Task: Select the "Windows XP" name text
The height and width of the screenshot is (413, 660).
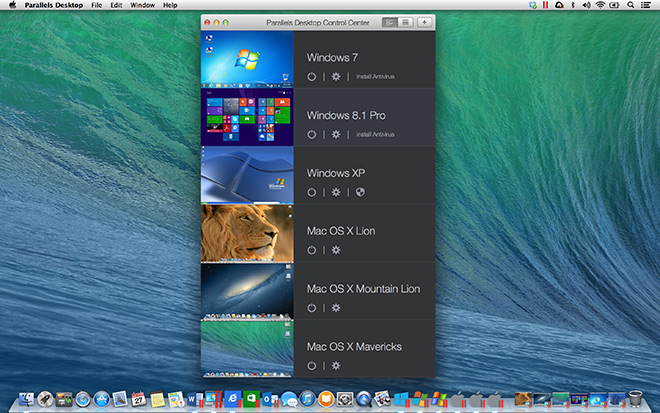Action: click(x=336, y=173)
